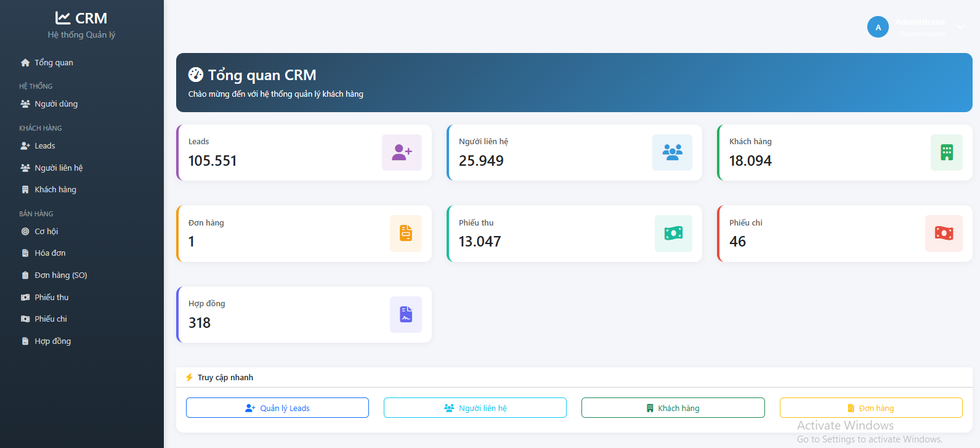This screenshot has height=448, width=980.
Task: Click the blue Người liên hệ group icon
Action: click(x=672, y=152)
